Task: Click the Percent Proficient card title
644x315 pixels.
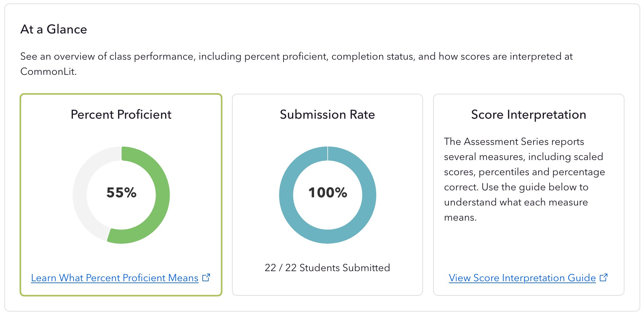Action: pyautogui.click(x=121, y=114)
